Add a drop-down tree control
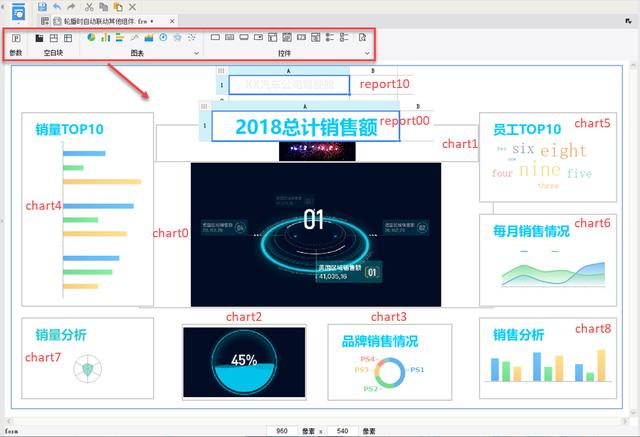Screen dimensions: 640x437 pos(316,38)
